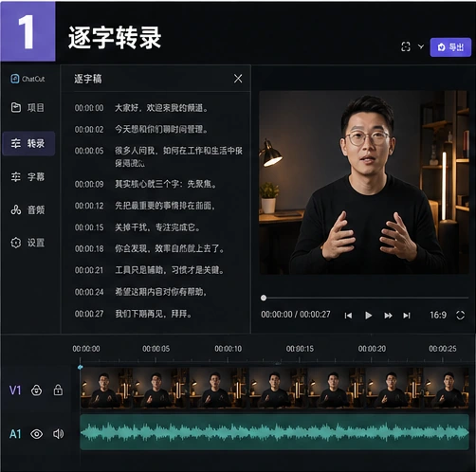The image size is (476, 472).
Task: Select the 转录 tab in sidebar
Action: [x=28, y=144]
